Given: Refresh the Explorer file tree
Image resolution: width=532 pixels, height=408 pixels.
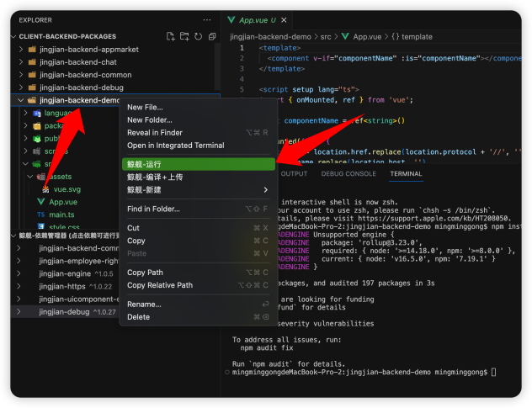Looking at the screenshot, I should (198, 36).
